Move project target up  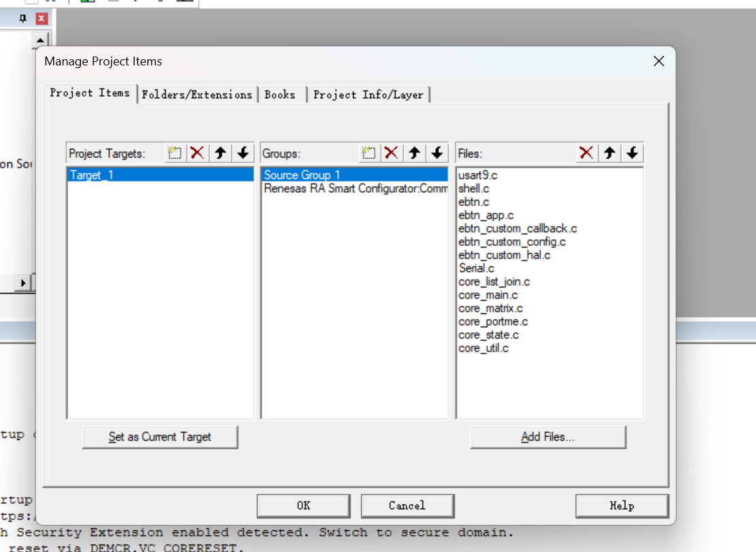click(x=221, y=153)
